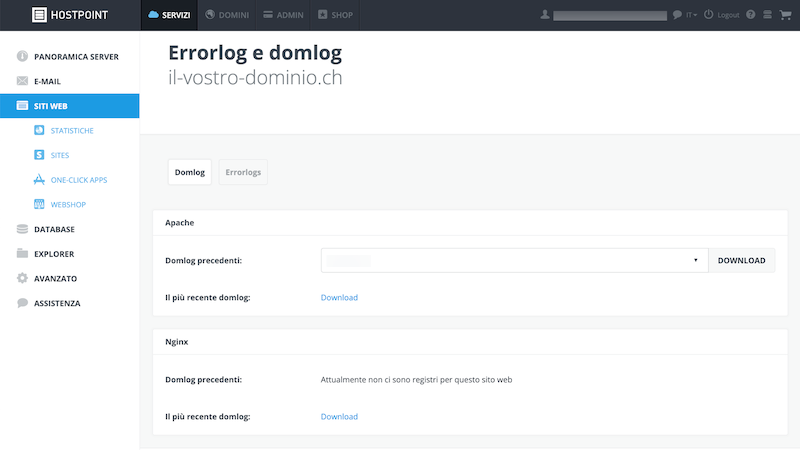Click the DOWNLOAD button for Apache

coord(741,260)
